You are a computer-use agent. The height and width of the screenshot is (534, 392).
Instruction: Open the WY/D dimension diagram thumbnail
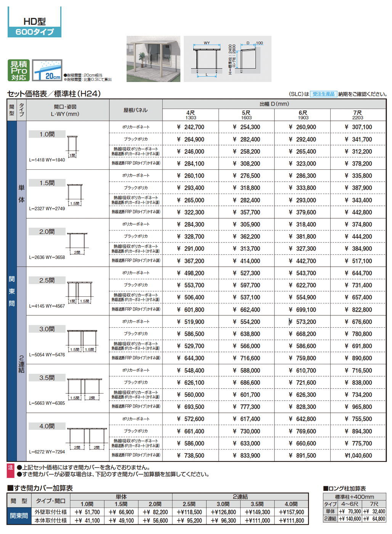pyautogui.click(x=228, y=59)
